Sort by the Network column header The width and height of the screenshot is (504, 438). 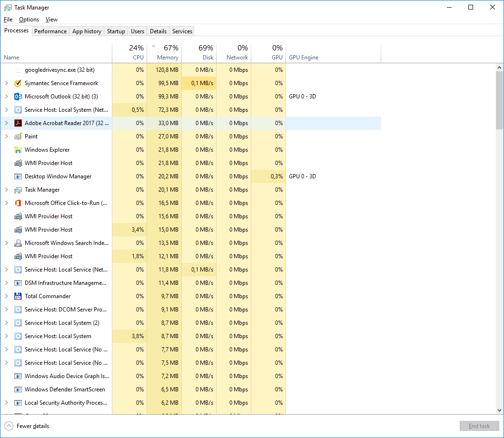tap(234, 53)
